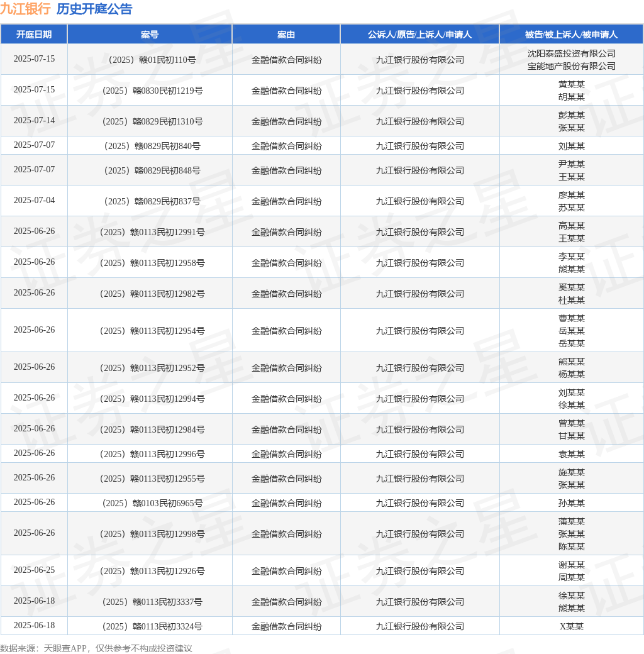The height and width of the screenshot is (654, 644).
Task: Click 九江银行股份有限公司 in the 赣0829民初837号 row
Action: coord(420,202)
